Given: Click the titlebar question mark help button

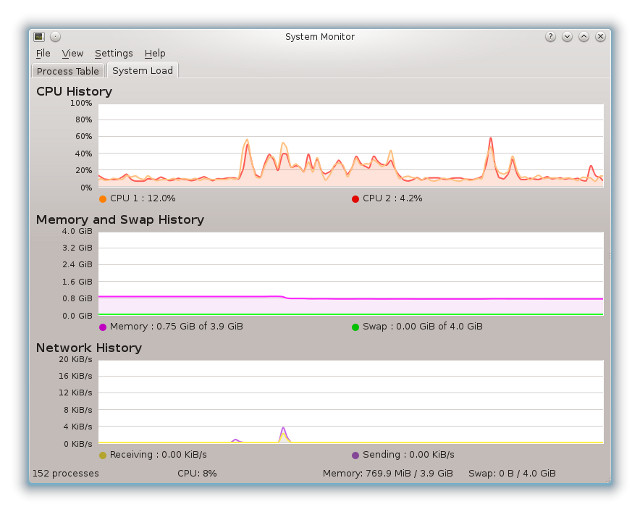Looking at the screenshot, I should (550, 37).
